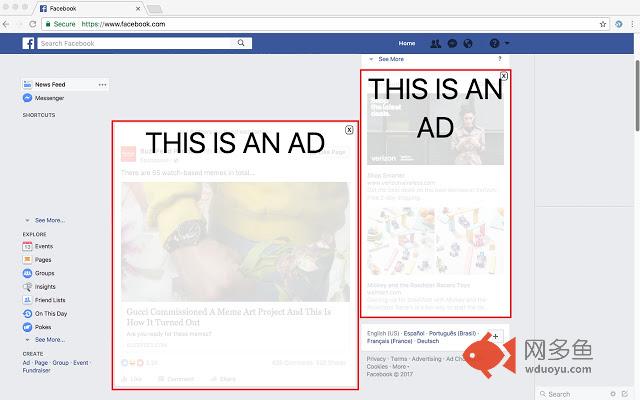Open the Advertising footer link
This screenshot has height=400, width=640.
(427, 359)
